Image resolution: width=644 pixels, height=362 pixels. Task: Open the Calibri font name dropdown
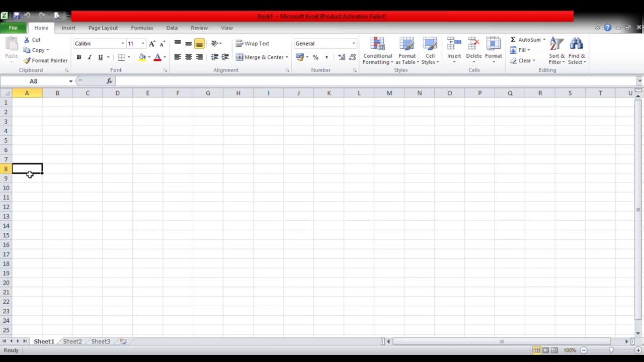point(122,44)
